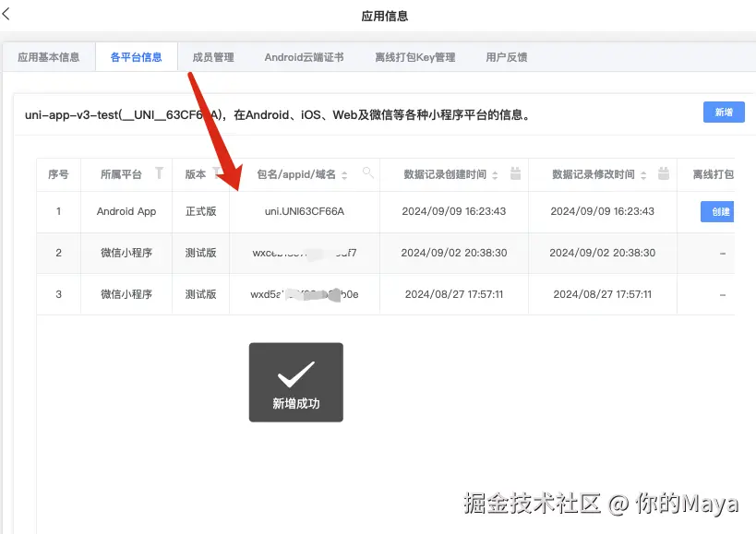
Task: Go back using the left chevron
Action: (x=6, y=14)
